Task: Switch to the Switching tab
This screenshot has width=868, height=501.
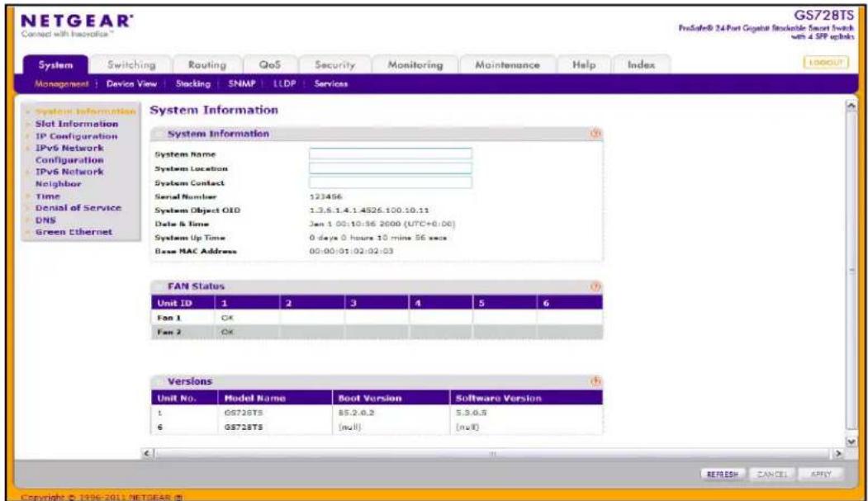Action: click(x=131, y=64)
